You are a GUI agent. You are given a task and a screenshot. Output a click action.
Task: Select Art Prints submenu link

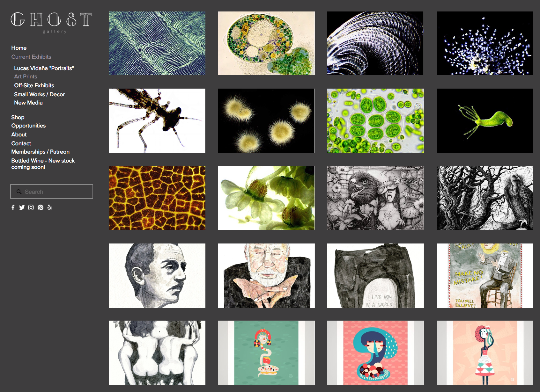pos(26,76)
